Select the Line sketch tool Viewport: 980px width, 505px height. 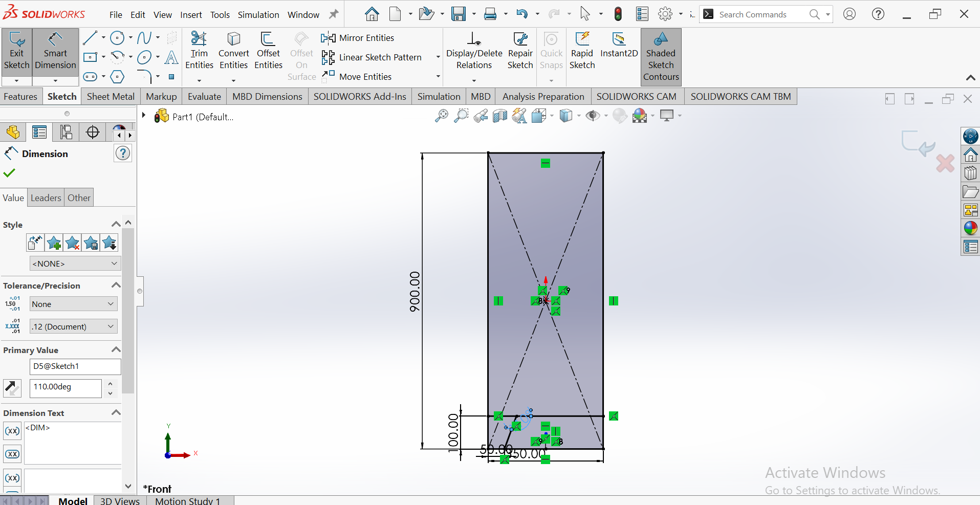[x=90, y=38]
